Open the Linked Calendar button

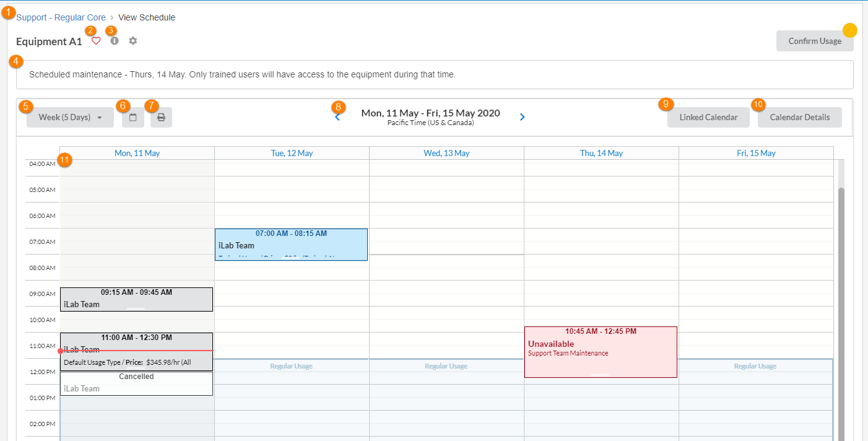708,117
